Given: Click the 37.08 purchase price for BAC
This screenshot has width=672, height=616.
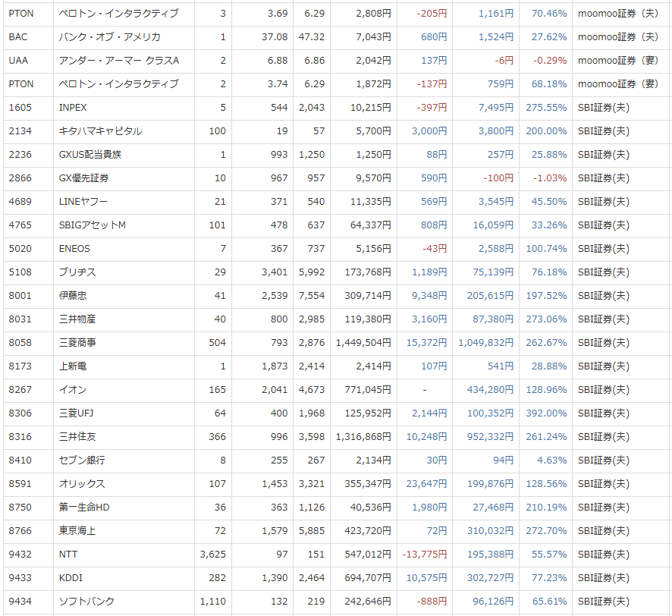Looking at the screenshot, I should pyautogui.click(x=275, y=37).
